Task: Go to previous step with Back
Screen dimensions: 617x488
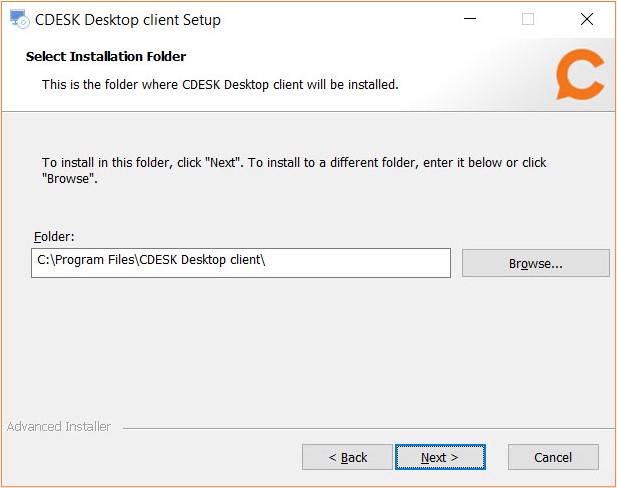Action: click(x=347, y=457)
